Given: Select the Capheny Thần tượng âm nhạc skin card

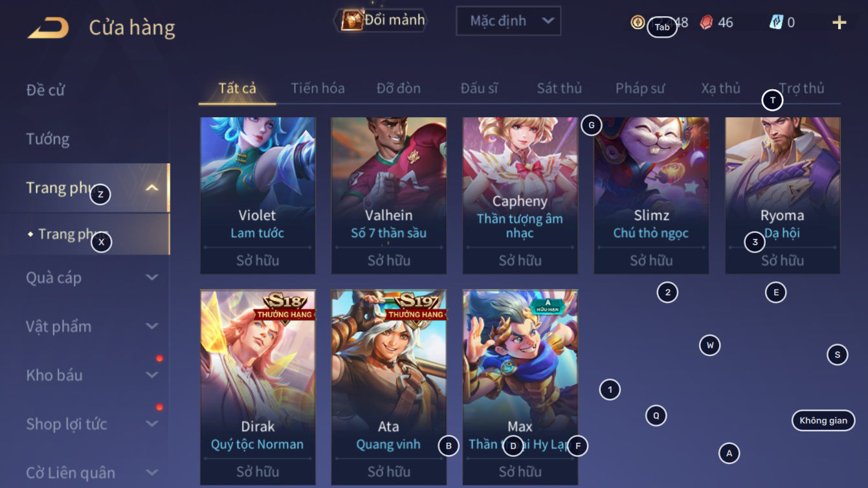Looking at the screenshot, I should [520, 195].
